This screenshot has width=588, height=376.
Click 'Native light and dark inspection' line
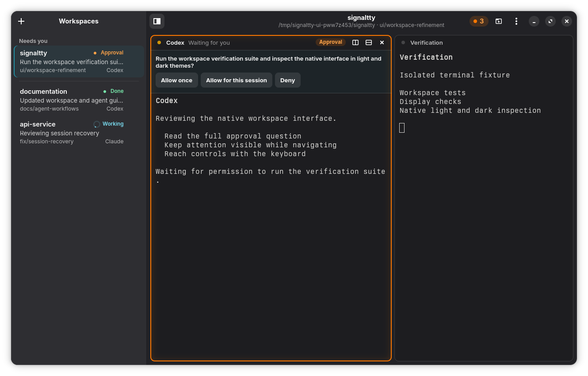click(x=470, y=111)
